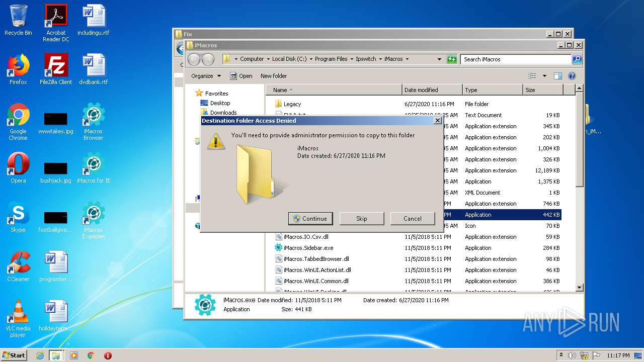The width and height of the screenshot is (644, 362).
Task: Click Ipswitch breadcrumb segment
Action: click(x=366, y=59)
